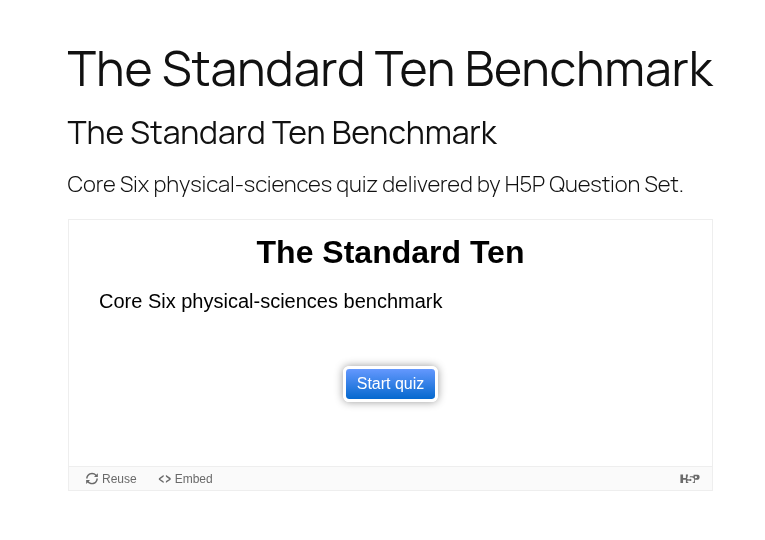Image resolution: width=765 pixels, height=540 pixels.
Task: Click the large page title The Standard Ten Benchmark
Action: [x=390, y=69]
